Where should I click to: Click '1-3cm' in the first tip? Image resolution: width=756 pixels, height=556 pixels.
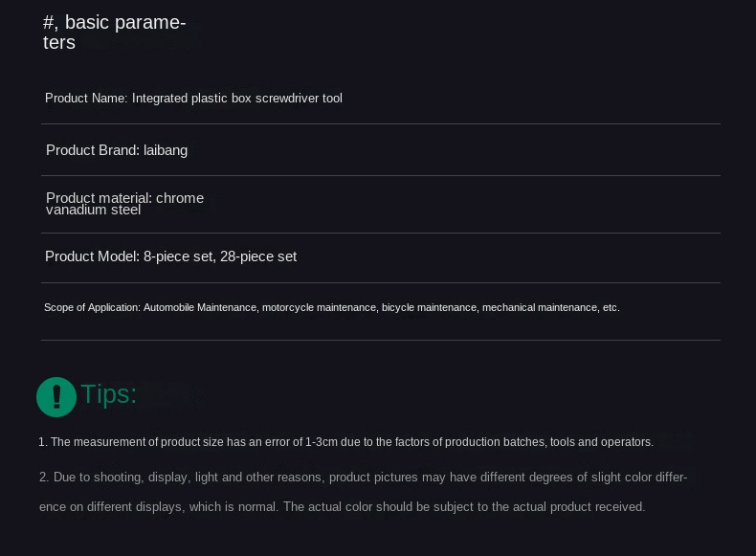322,442
